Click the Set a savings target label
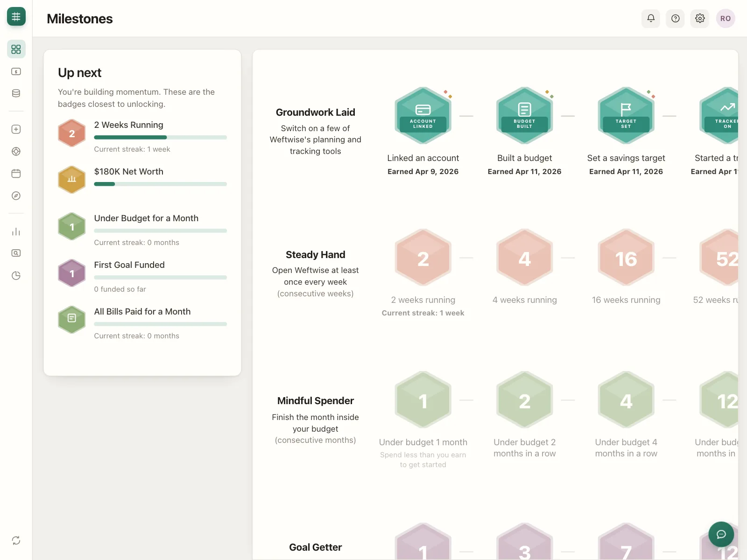The width and height of the screenshot is (747, 560). [x=626, y=158]
